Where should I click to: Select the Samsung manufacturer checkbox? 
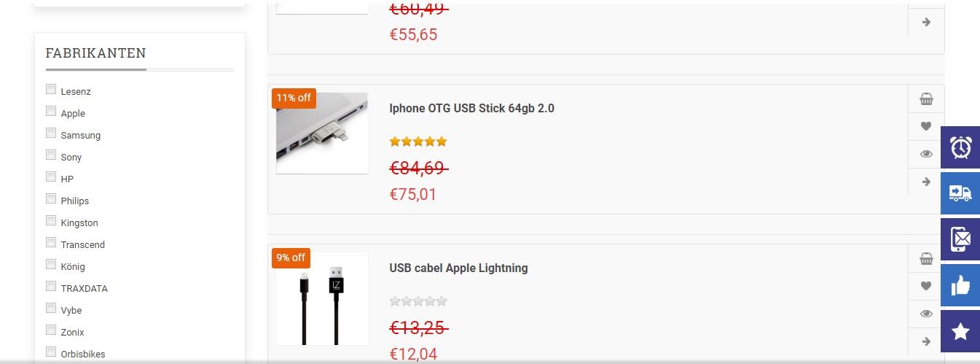tap(51, 133)
